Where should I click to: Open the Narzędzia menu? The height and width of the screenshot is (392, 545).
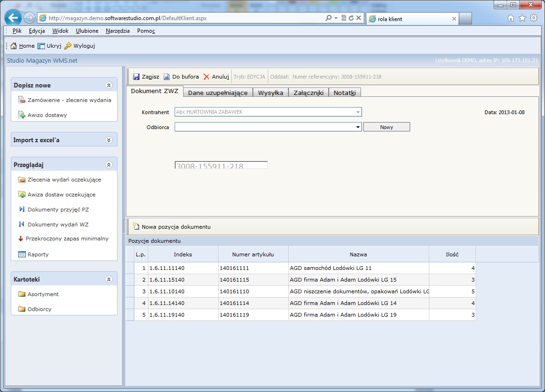pos(118,31)
